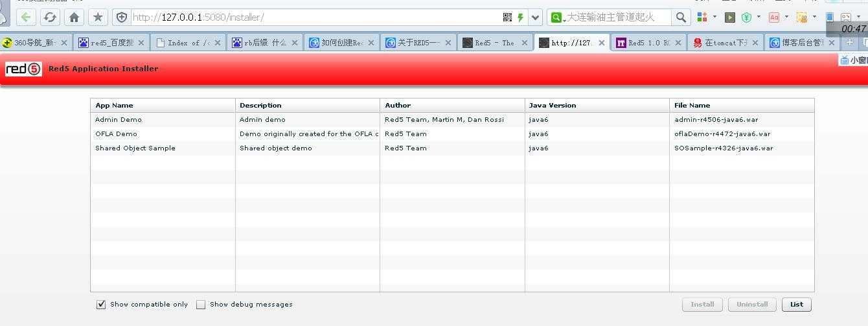Expand dropdown arrow beside yellow folder icon

coord(814,17)
